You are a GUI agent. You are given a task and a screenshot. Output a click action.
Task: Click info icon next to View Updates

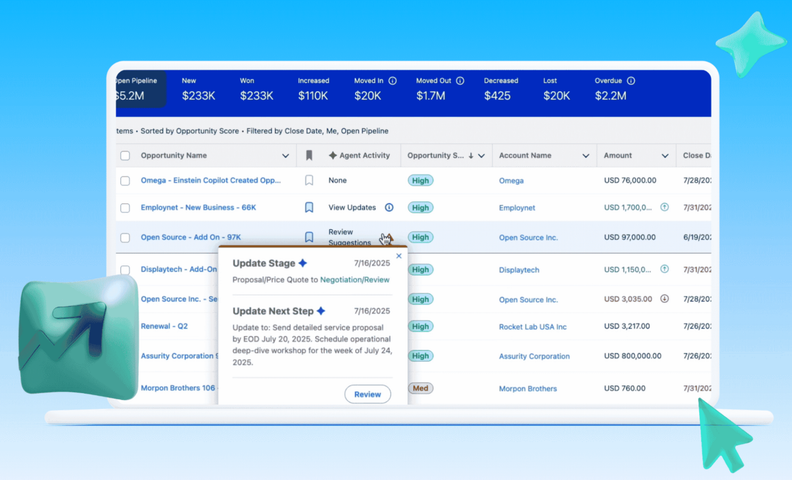click(x=389, y=208)
